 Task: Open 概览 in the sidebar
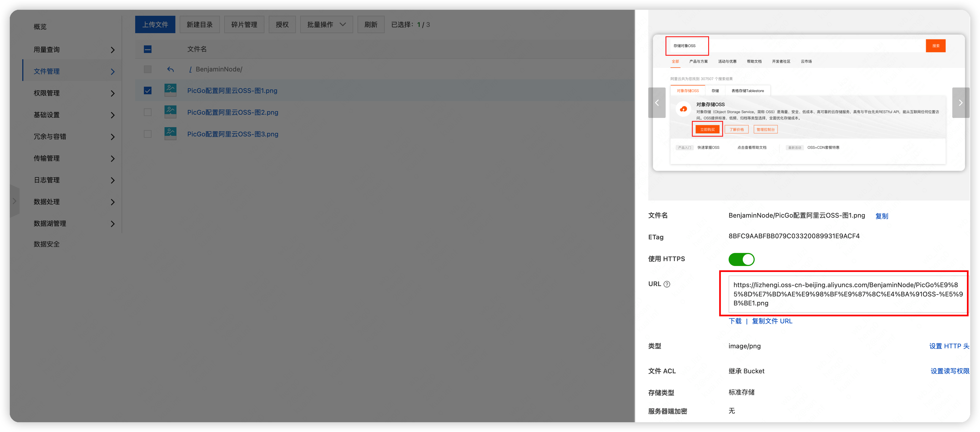(40, 27)
